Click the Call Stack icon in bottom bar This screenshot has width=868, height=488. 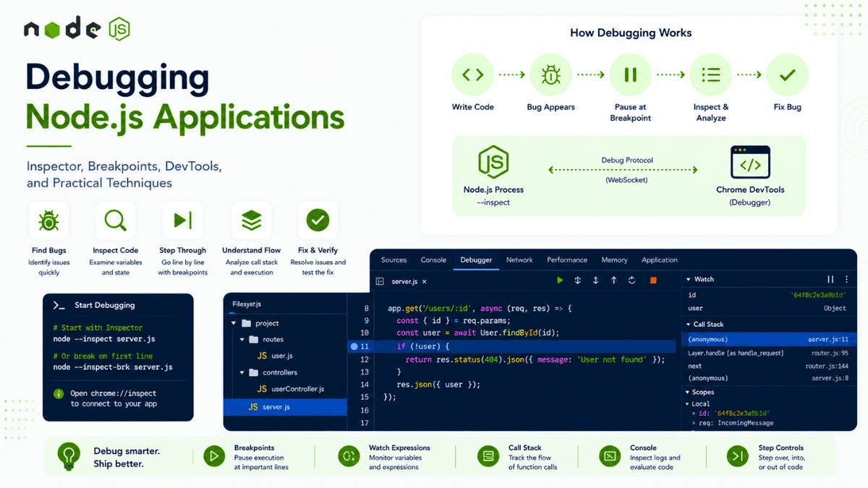click(x=489, y=456)
